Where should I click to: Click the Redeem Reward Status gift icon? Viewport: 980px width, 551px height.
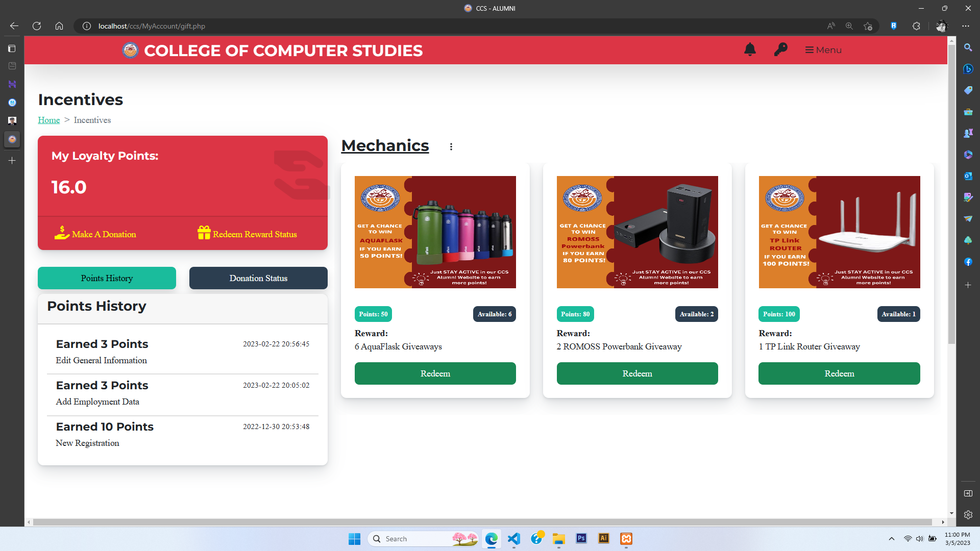204,233
